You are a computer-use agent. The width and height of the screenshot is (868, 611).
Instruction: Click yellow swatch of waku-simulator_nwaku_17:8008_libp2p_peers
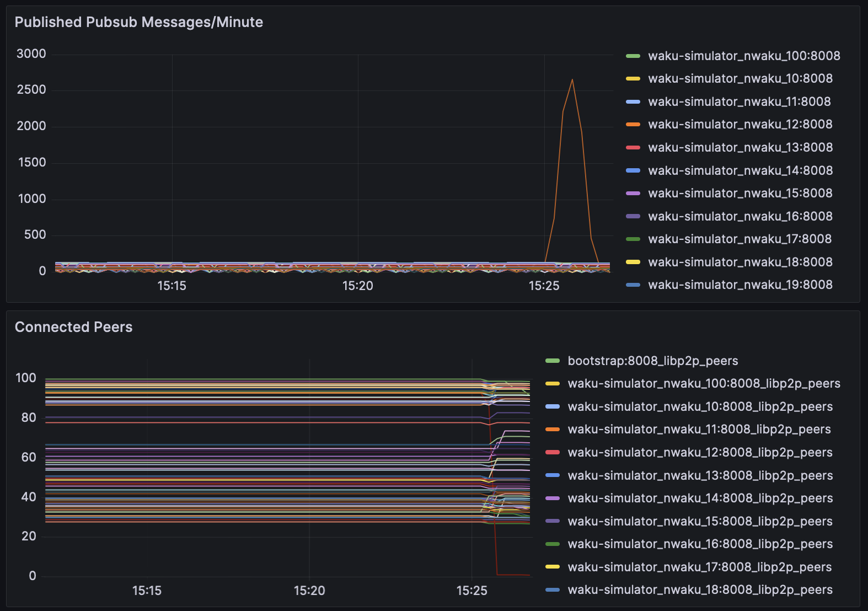[x=553, y=567]
